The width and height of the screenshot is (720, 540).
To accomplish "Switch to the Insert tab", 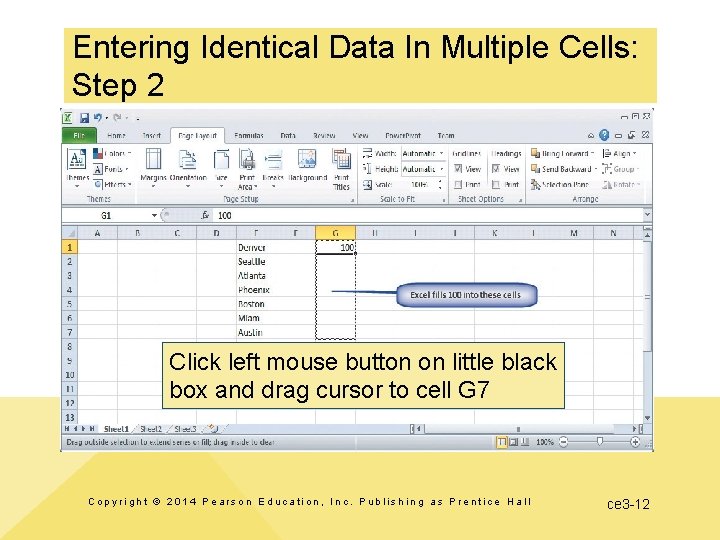I will tap(152, 135).
